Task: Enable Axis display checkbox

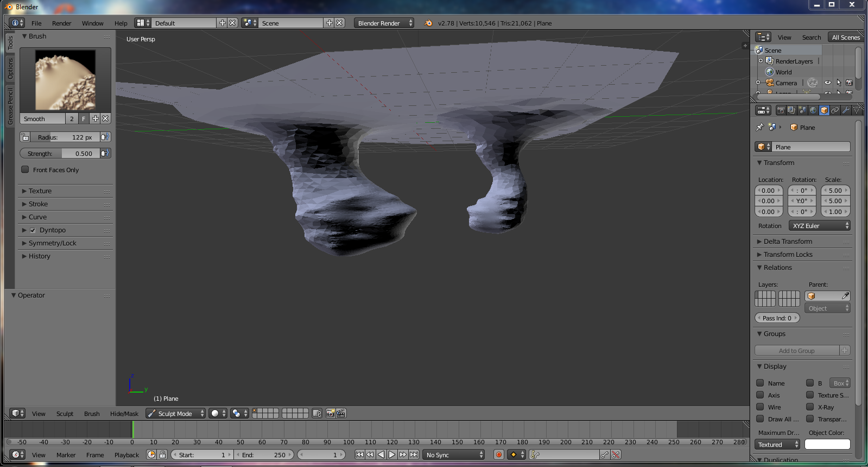Action: coord(760,395)
